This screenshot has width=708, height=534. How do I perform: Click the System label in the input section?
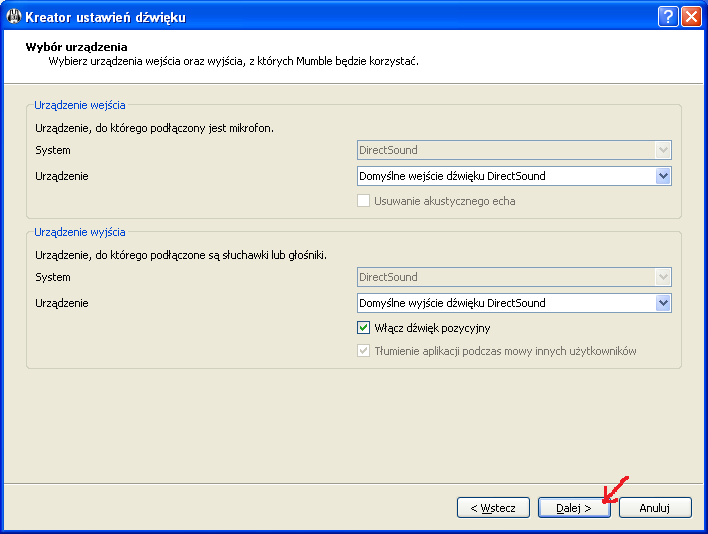coord(52,150)
